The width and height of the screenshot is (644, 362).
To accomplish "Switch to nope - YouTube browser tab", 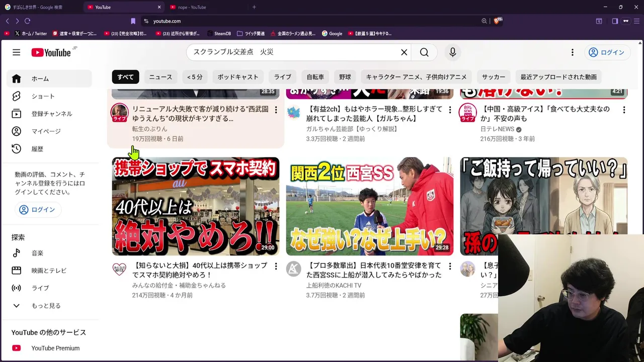I will point(206,7).
